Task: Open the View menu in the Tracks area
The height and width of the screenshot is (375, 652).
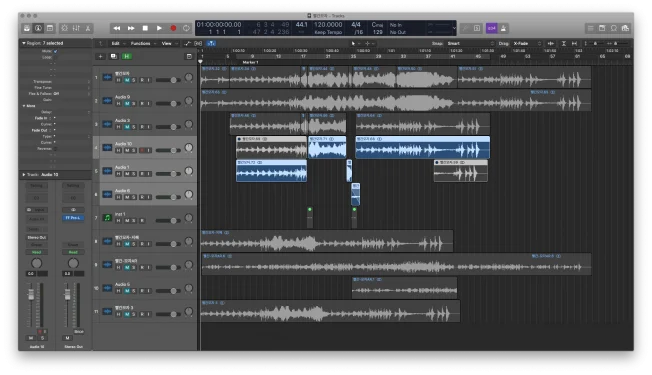Action: click(x=169, y=43)
